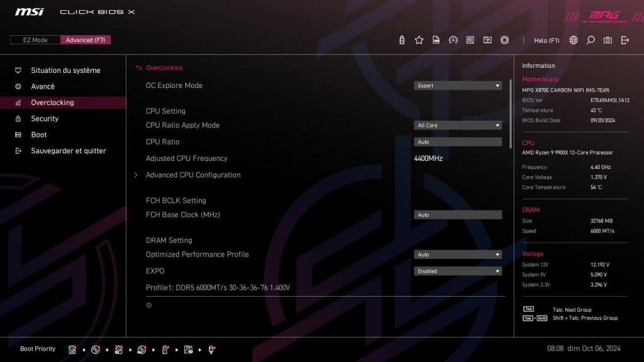Click the USB device icon in Boot Priority

pyautogui.click(x=164, y=349)
